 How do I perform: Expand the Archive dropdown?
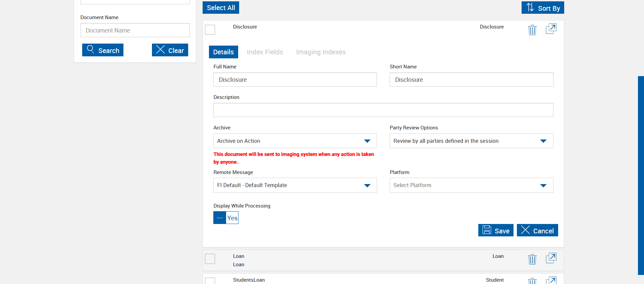[295, 141]
